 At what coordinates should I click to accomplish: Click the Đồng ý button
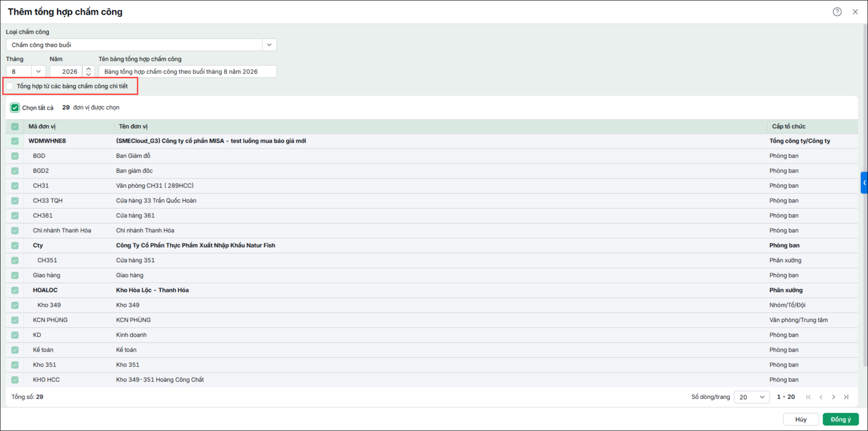tap(841, 420)
